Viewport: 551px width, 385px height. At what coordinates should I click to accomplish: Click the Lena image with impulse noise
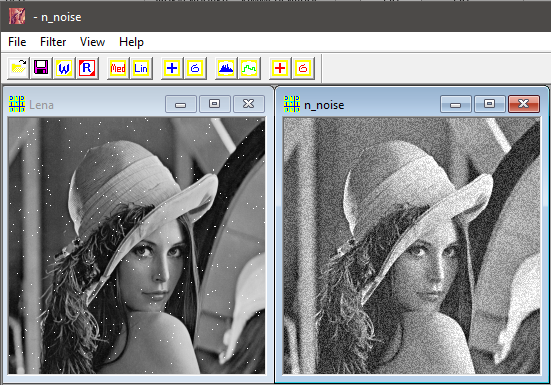(137, 246)
